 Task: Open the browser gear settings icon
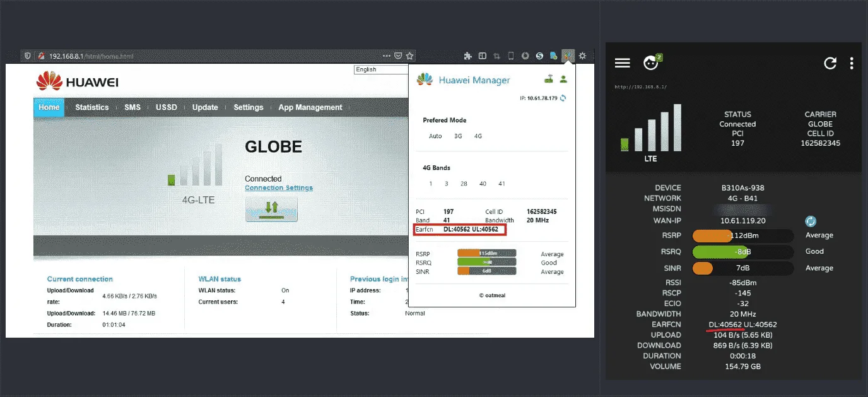click(583, 56)
